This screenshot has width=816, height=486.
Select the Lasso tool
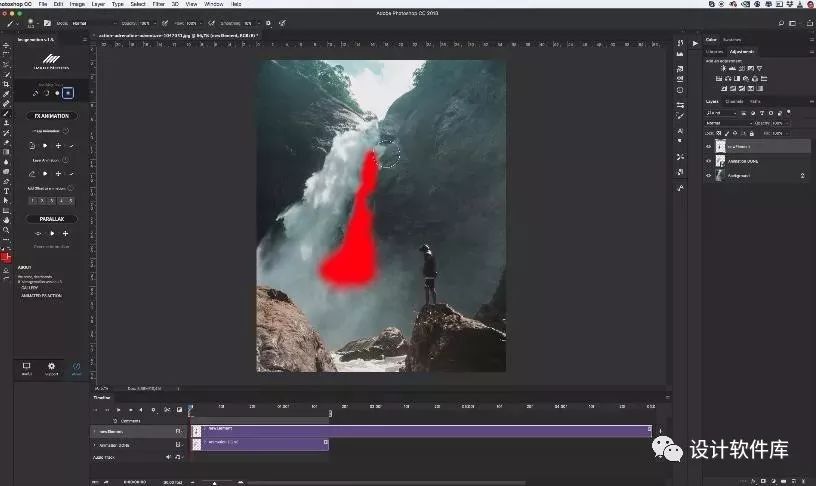6,65
